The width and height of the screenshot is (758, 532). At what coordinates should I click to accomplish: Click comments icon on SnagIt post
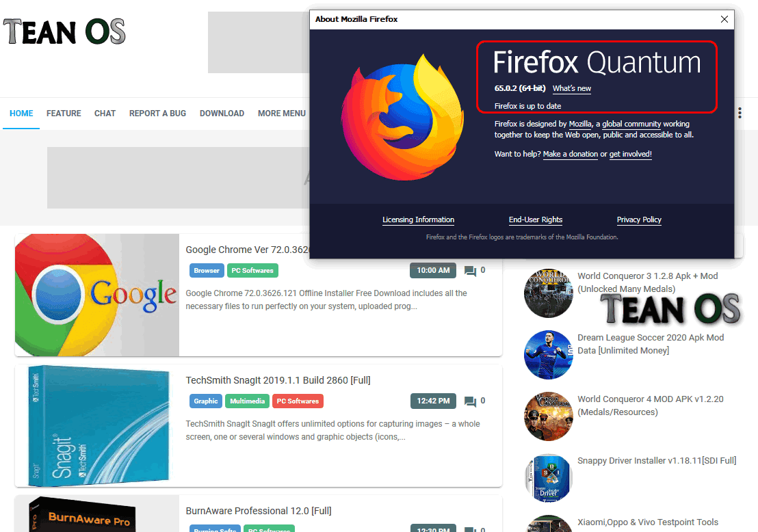tap(470, 401)
